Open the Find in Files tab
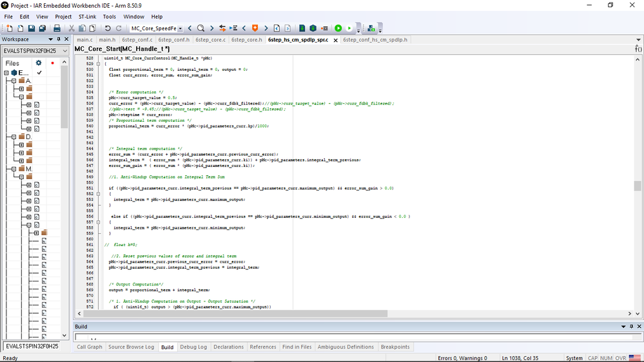This screenshot has height=362, width=644. pyautogui.click(x=297, y=347)
